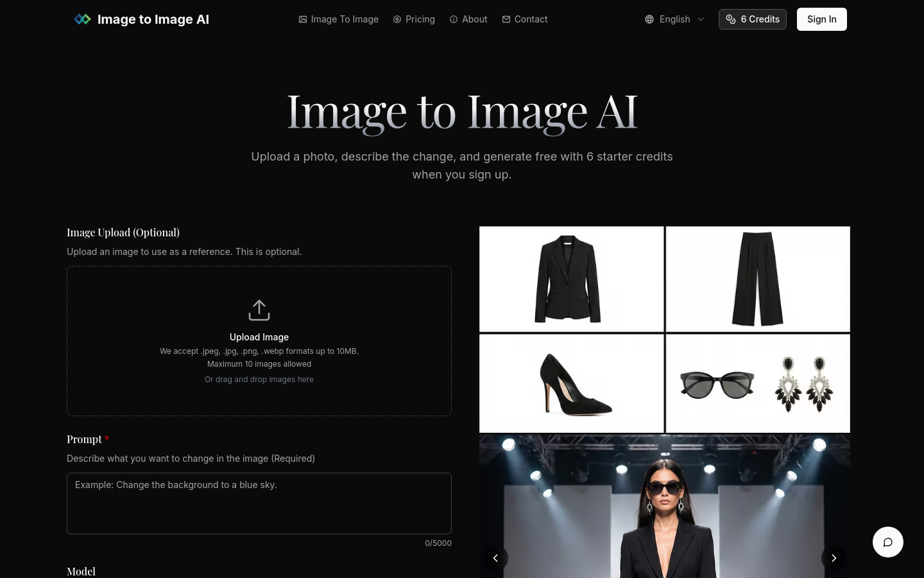Click the 'Model' section label

pos(81,572)
